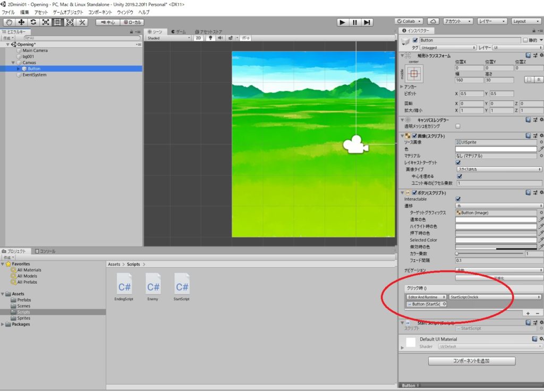Toggle scene audio speaker icon
The width and height of the screenshot is (544, 392).
pos(220,38)
